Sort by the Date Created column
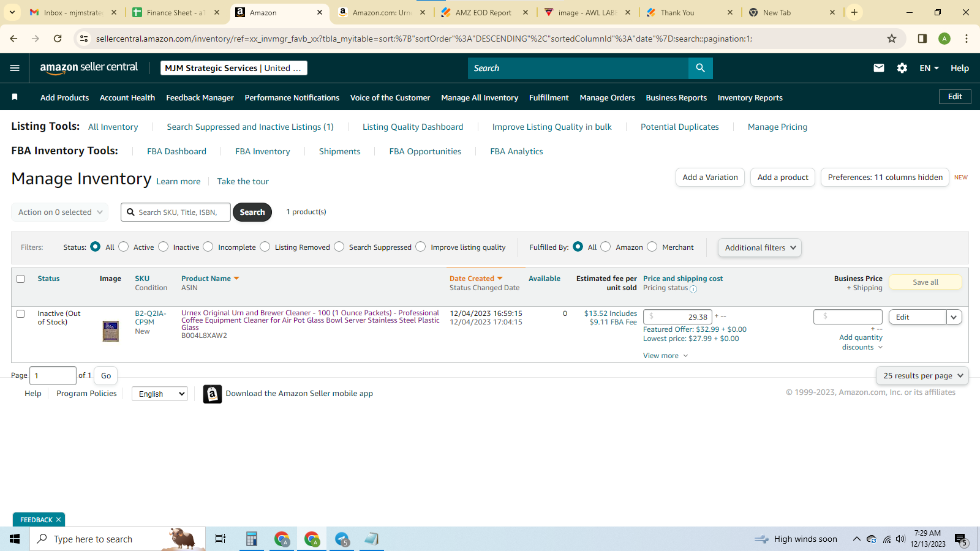 [476, 279]
